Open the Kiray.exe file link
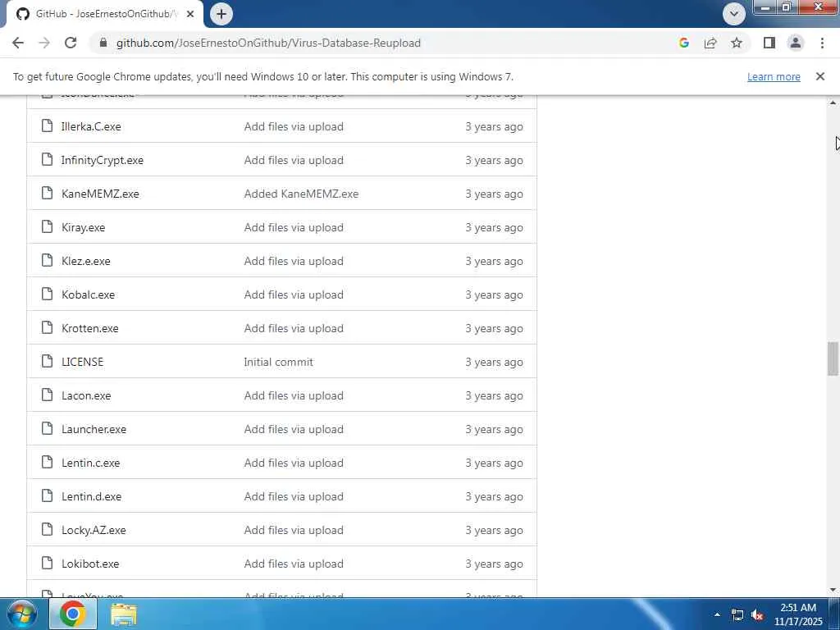Screen dimensions: 840x630 [83, 228]
